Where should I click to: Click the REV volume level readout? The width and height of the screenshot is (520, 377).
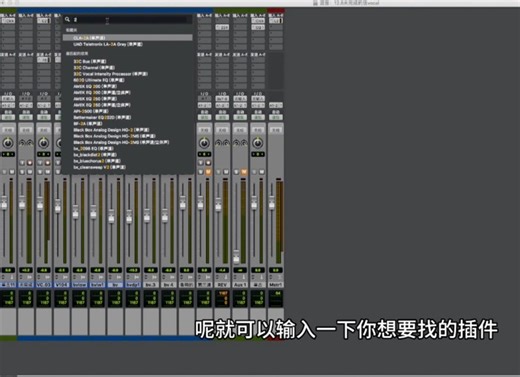(x=222, y=270)
